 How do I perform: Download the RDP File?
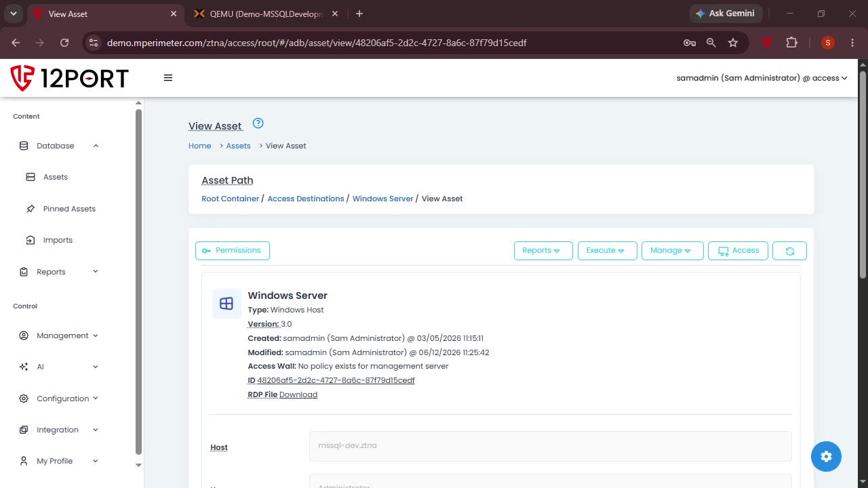tap(298, 394)
